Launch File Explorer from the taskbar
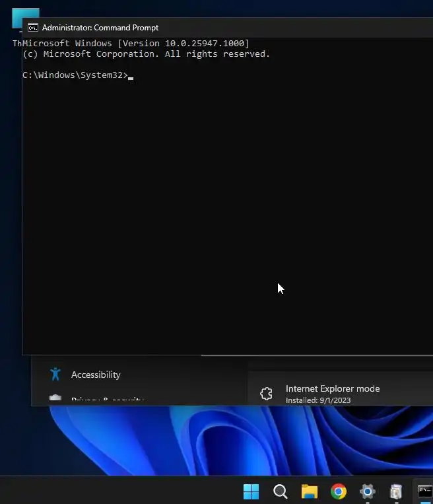 (310, 491)
